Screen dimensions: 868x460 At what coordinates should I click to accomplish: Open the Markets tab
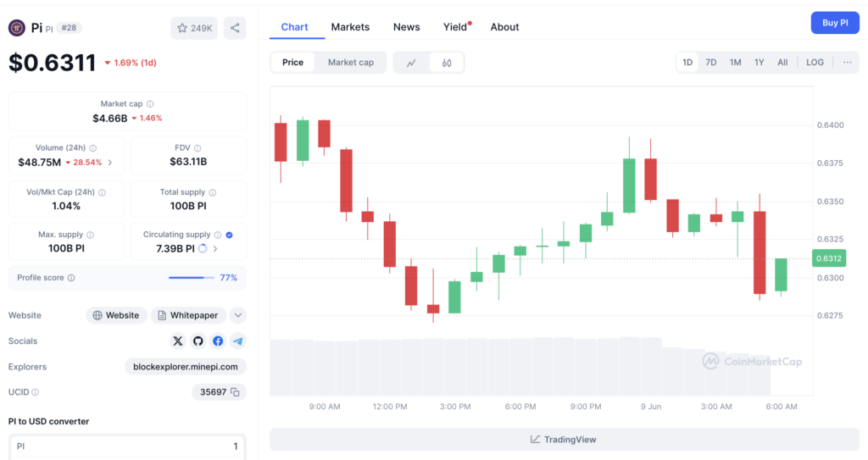[x=350, y=27]
